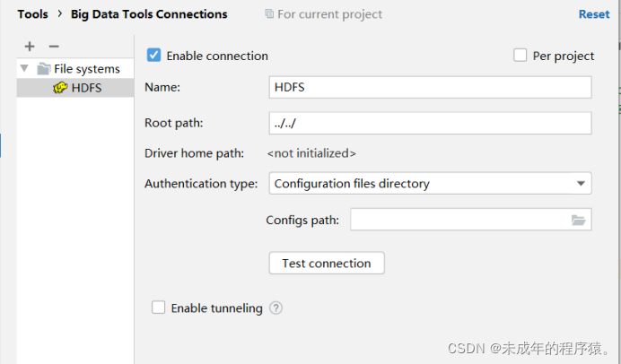Click the File systems folder icon
Screen dimensions: 621x364
tap(43, 69)
